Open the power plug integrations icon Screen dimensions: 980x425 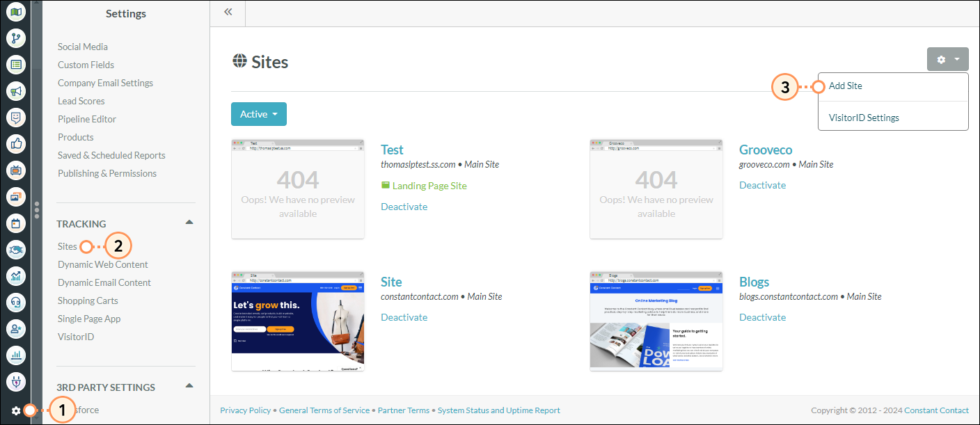(16, 382)
